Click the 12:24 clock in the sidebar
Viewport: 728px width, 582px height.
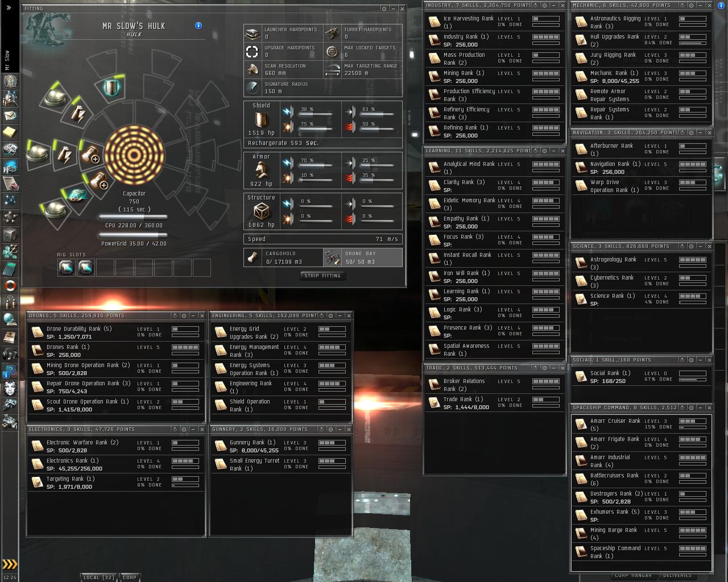coord(10,577)
